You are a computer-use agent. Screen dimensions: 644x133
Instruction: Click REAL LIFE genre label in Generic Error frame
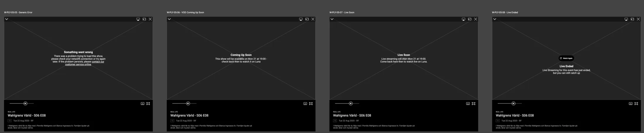tap(11, 112)
